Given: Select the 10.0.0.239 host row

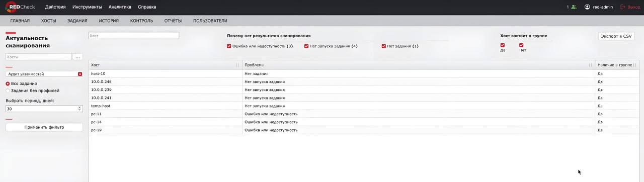Looking at the screenshot, I should 364,89.
